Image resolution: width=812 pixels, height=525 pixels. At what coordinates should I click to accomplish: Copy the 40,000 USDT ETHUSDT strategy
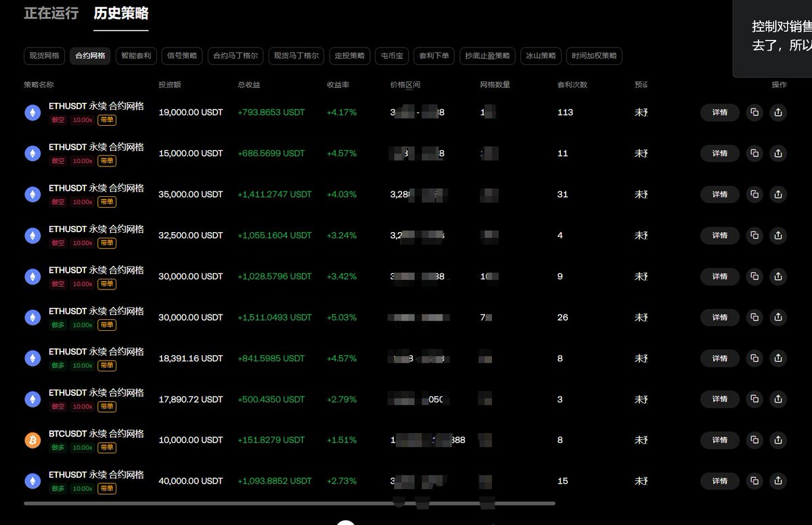(754, 481)
